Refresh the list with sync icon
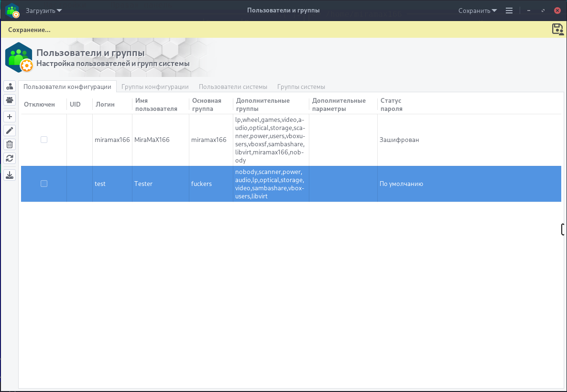Viewport: 567px width, 392px height. click(10, 158)
